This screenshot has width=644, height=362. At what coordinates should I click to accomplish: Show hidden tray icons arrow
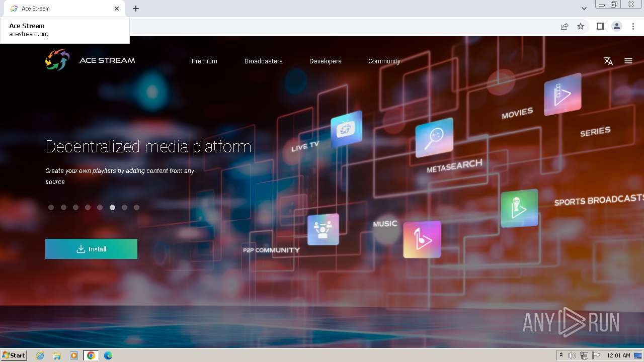coord(561,355)
